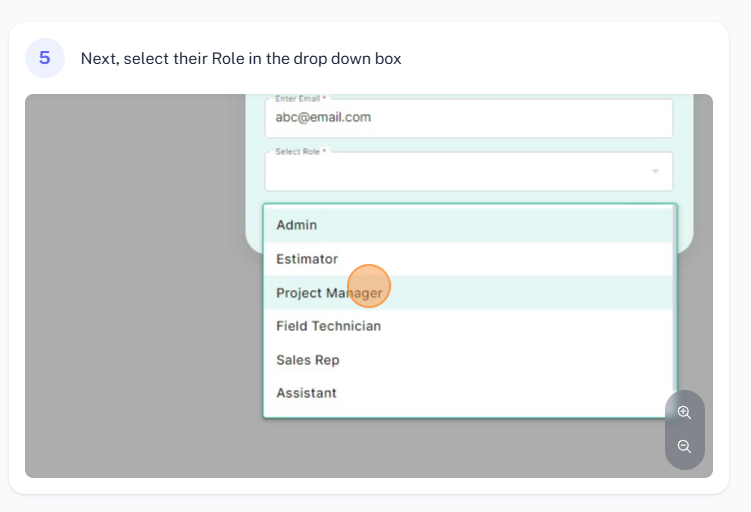Click the step 5 tutorial screenshot image

[369, 286]
